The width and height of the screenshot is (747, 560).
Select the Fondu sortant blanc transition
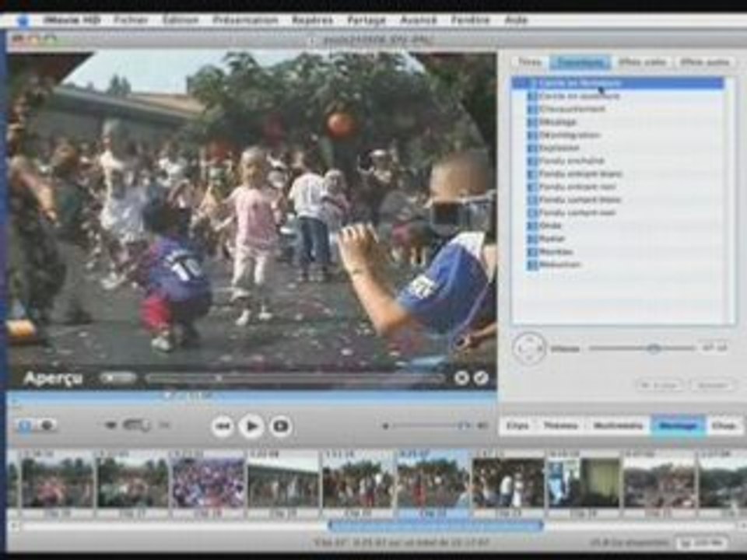point(618,200)
